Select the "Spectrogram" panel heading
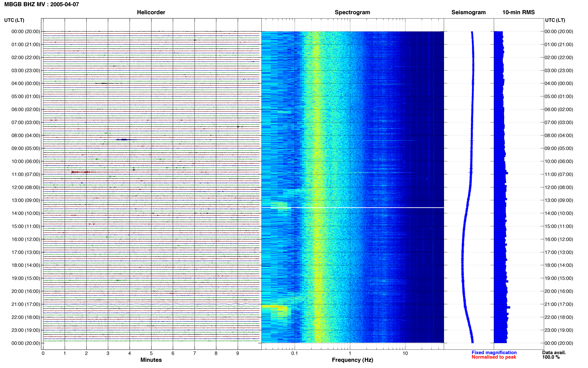This screenshot has height=368, width=588. (352, 12)
